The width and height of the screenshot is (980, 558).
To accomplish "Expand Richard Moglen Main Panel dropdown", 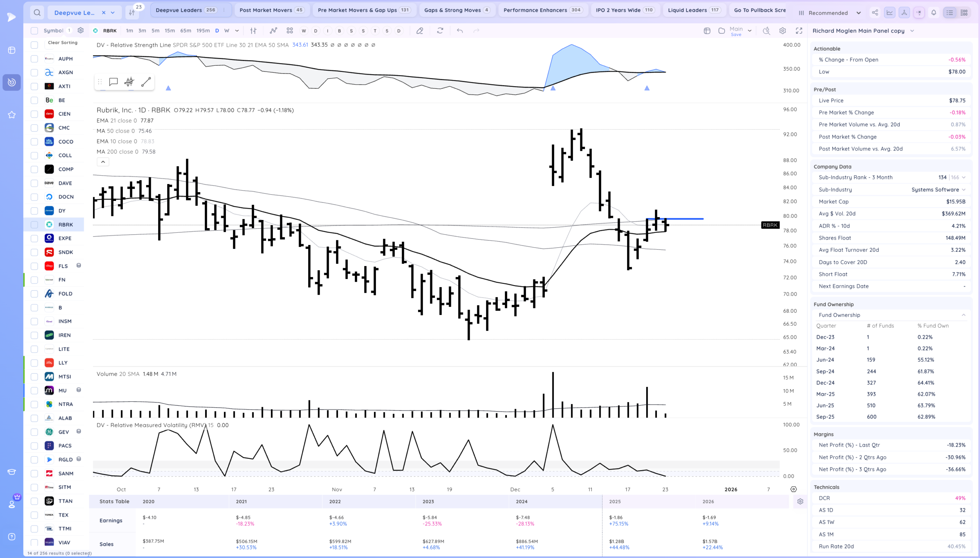I will (x=912, y=31).
